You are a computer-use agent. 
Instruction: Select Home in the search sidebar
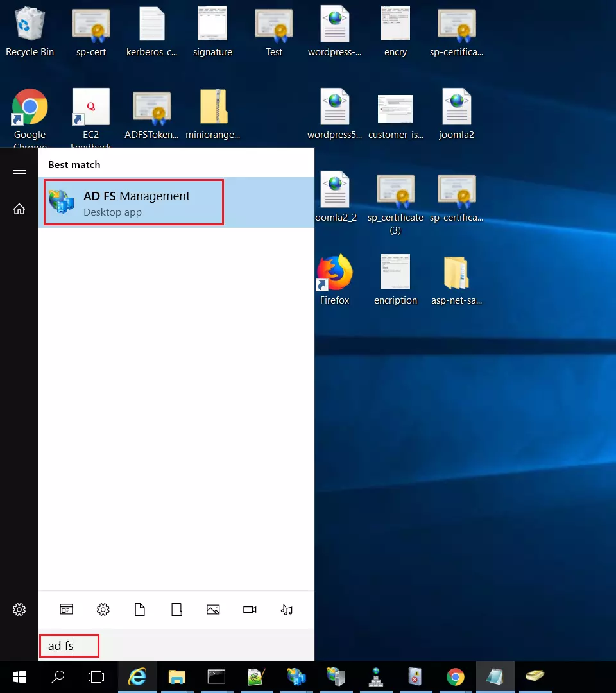tap(19, 209)
